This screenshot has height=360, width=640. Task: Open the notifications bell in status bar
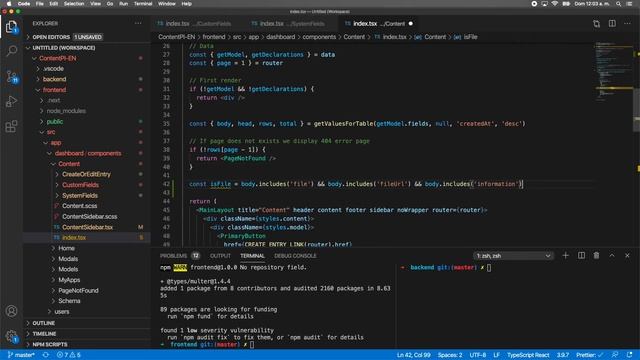point(629,355)
